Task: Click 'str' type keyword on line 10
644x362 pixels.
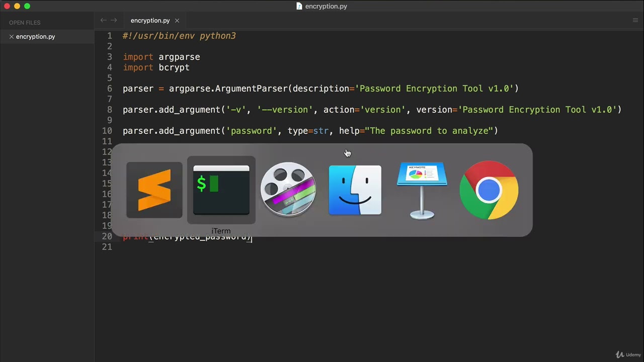Action: pos(321,131)
